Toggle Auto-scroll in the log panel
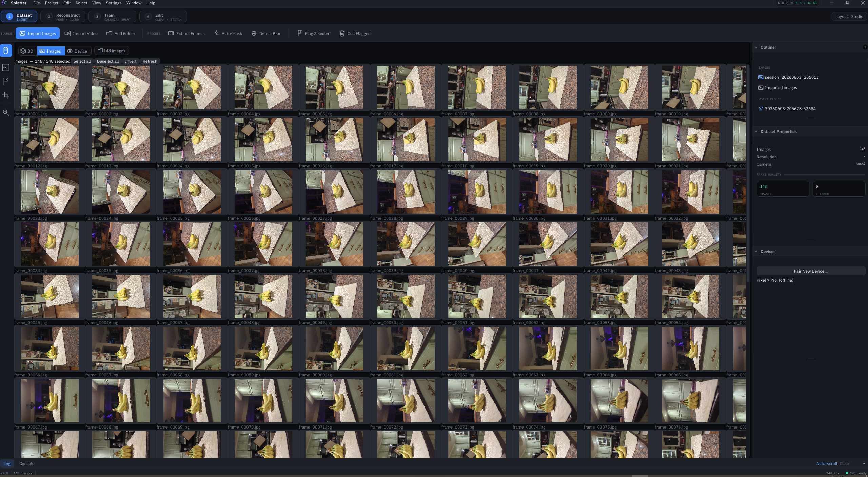The image size is (868, 477). [827, 464]
